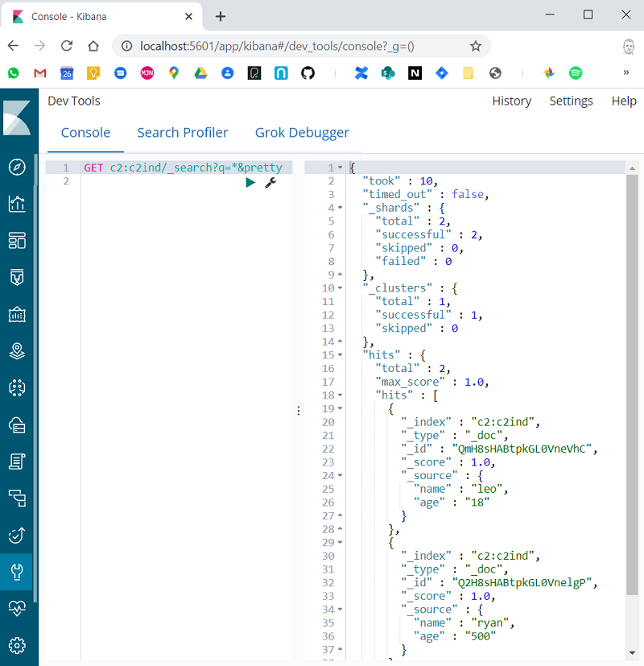The width and height of the screenshot is (644, 666).
Task: Open the console Settings link
Action: click(571, 101)
